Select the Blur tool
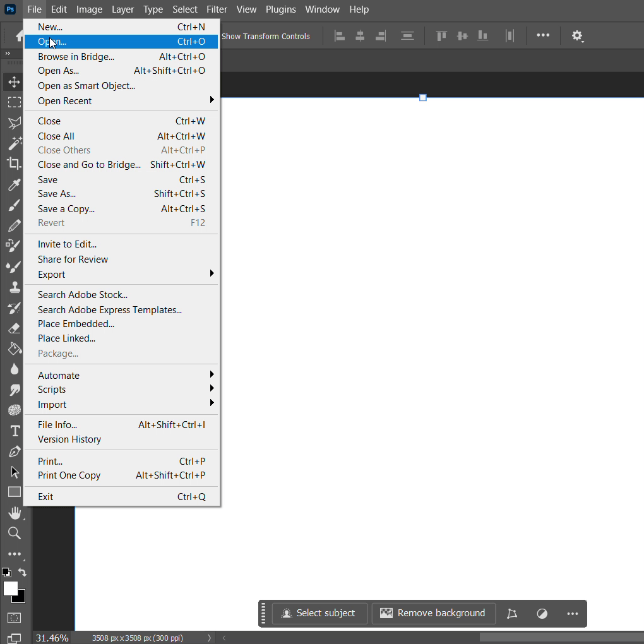This screenshot has height=644, width=644. (x=14, y=369)
